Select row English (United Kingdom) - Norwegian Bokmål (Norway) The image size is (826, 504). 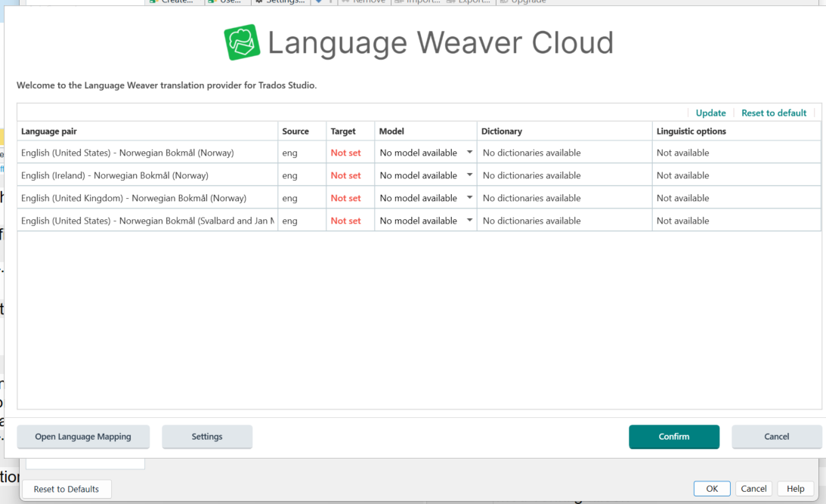coord(419,198)
